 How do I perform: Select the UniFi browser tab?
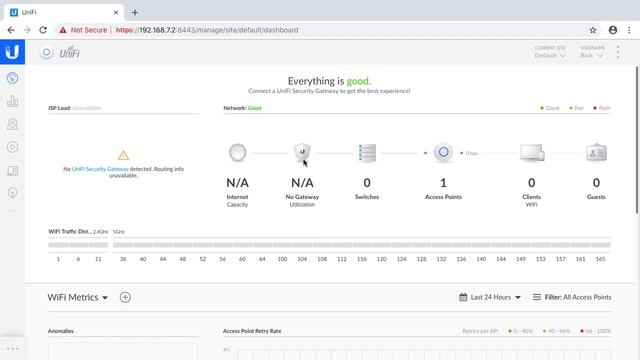coord(63,12)
